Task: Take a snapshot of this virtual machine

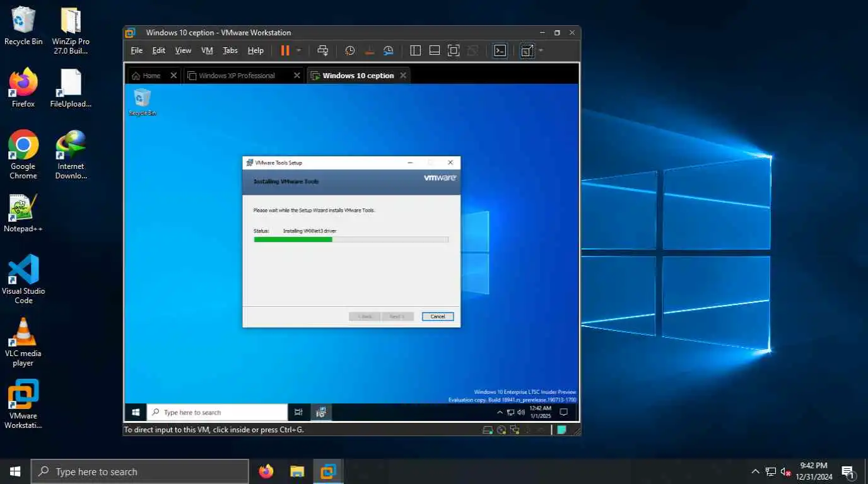Action: 350,50
